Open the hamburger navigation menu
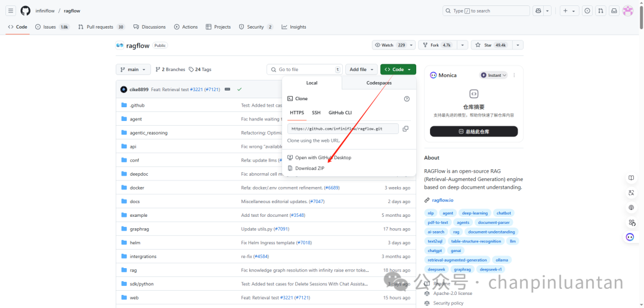This screenshot has width=644, height=308. tap(11, 11)
